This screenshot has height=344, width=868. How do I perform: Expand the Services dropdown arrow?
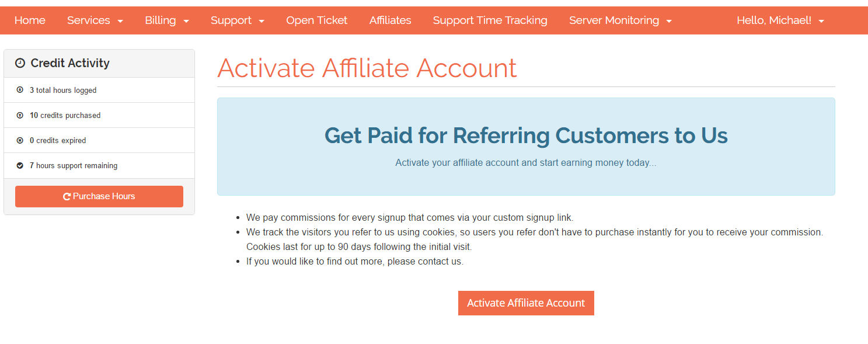pos(120,21)
